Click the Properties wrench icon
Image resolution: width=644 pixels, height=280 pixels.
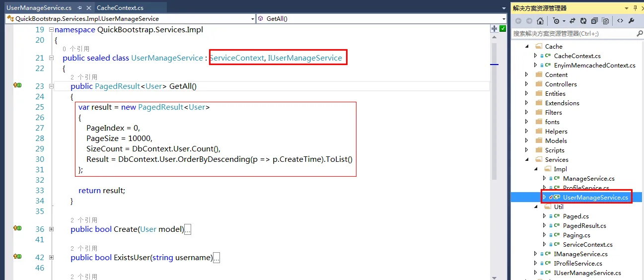pyautogui.click(x=632, y=21)
